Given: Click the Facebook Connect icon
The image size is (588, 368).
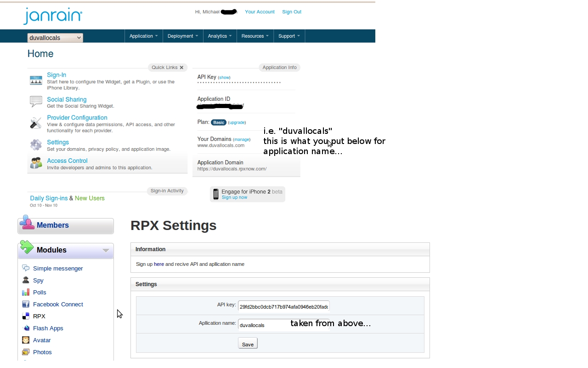Looking at the screenshot, I should coord(26,304).
